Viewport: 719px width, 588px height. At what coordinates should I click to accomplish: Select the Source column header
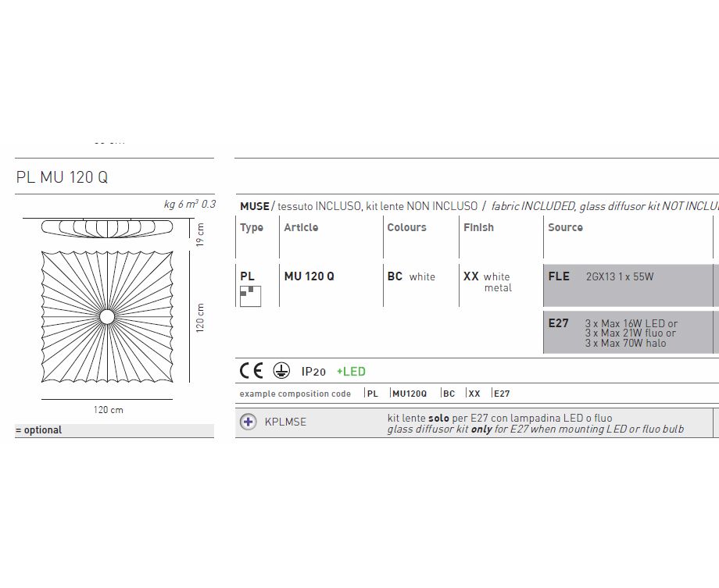565,227
